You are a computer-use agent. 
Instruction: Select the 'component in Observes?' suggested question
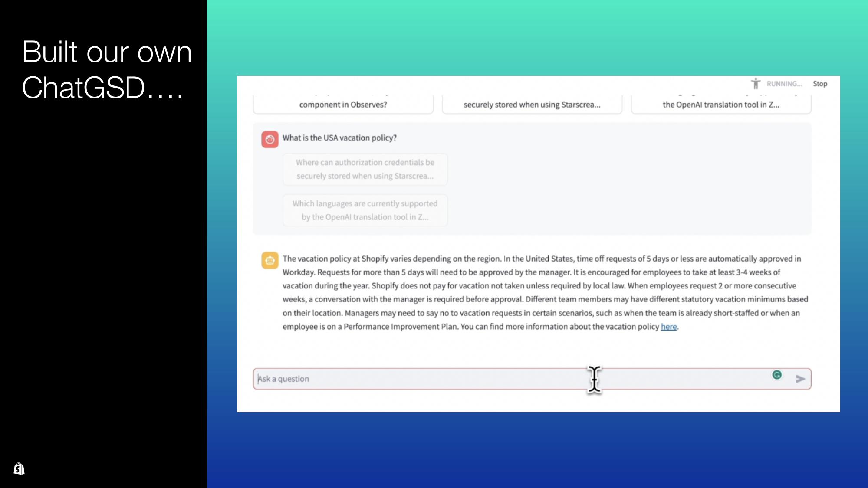343,104
